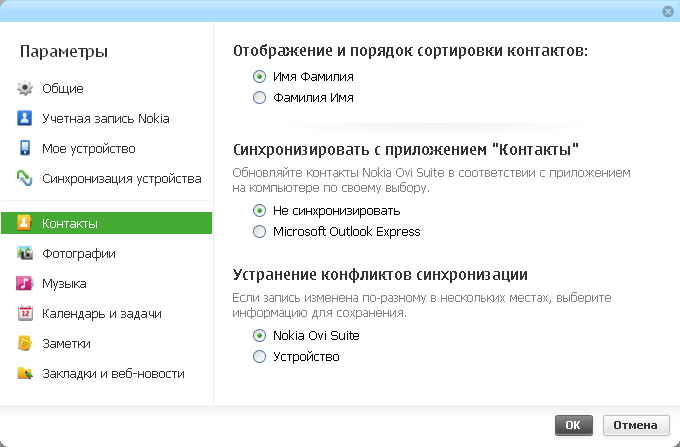680x447 pixels.
Task: Click the gear icon next to Общие
Action: 25,89
